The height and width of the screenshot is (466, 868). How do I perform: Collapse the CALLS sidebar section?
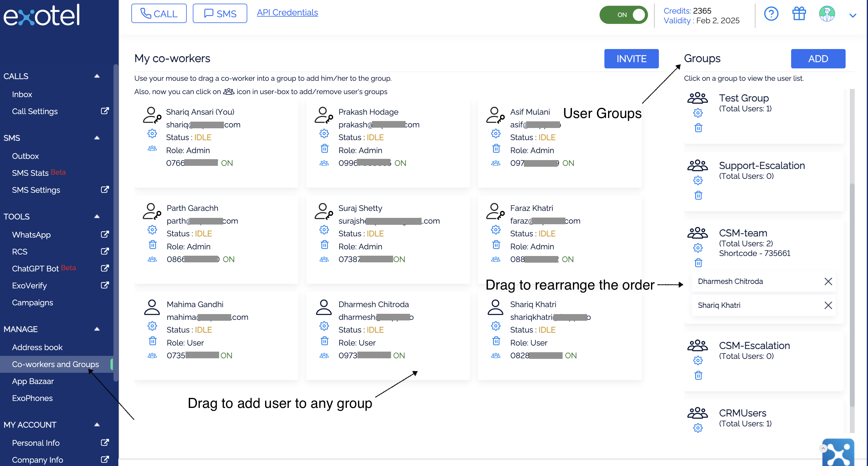click(97, 76)
